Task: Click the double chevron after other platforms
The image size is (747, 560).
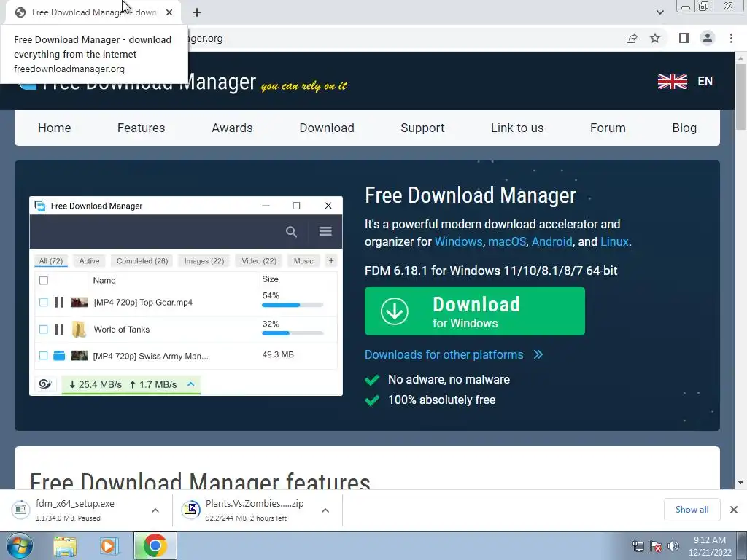Action: 538,355
